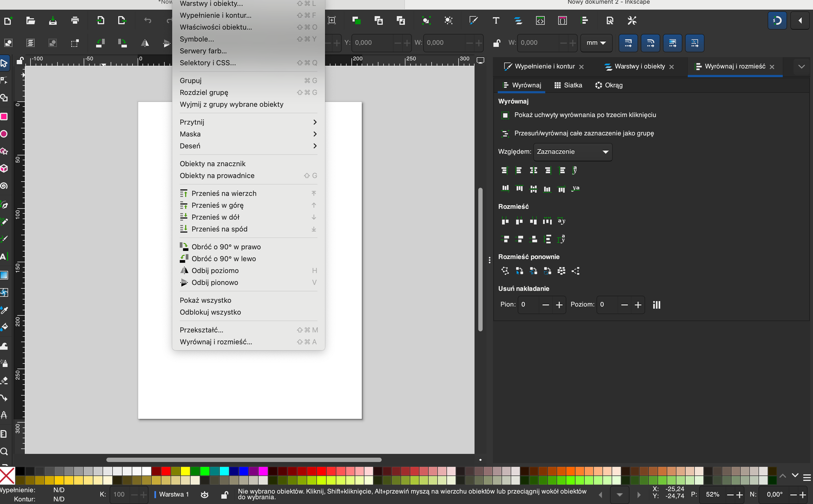
Task: Select the Star tool
Action: pyautogui.click(x=4, y=151)
